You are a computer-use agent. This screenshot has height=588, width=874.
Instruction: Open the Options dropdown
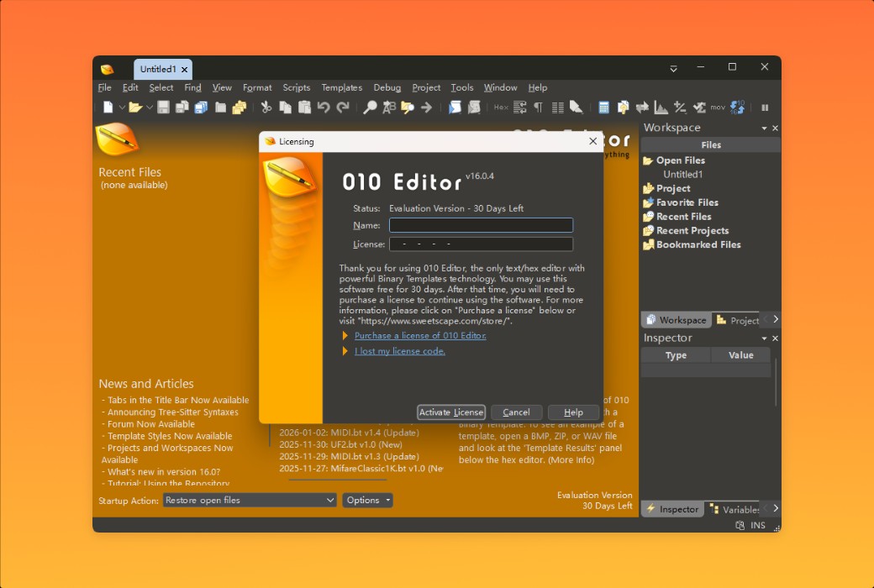(367, 500)
